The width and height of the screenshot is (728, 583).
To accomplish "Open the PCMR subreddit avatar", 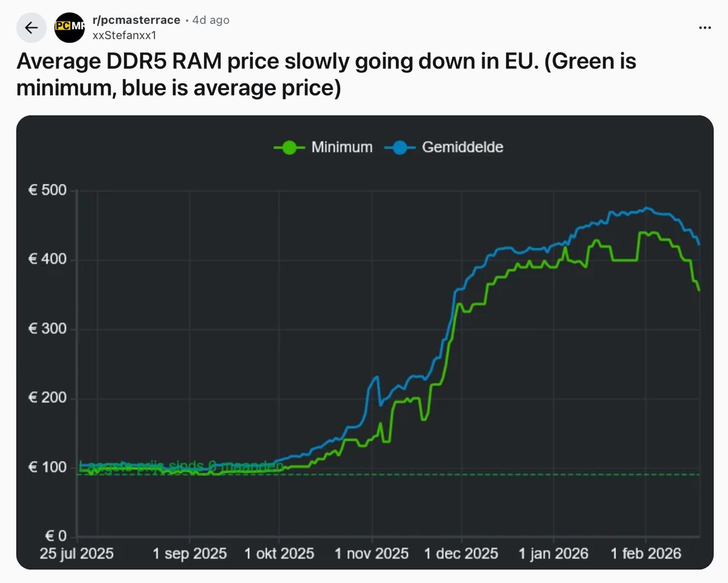I will [69, 27].
